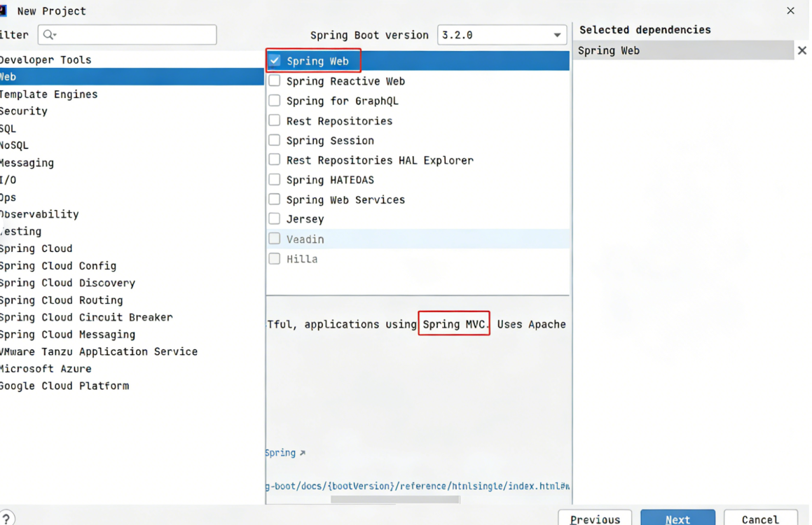The image size is (812, 525).
Task: Select the Rest Repositories label
Action: pyautogui.click(x=339, y=120)
